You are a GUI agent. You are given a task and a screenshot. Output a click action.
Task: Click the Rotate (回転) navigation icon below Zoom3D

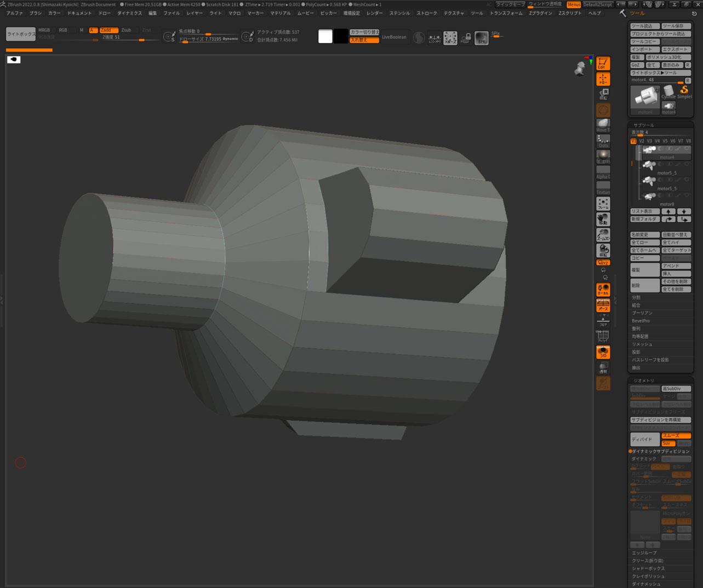click(x=603, y=251)
